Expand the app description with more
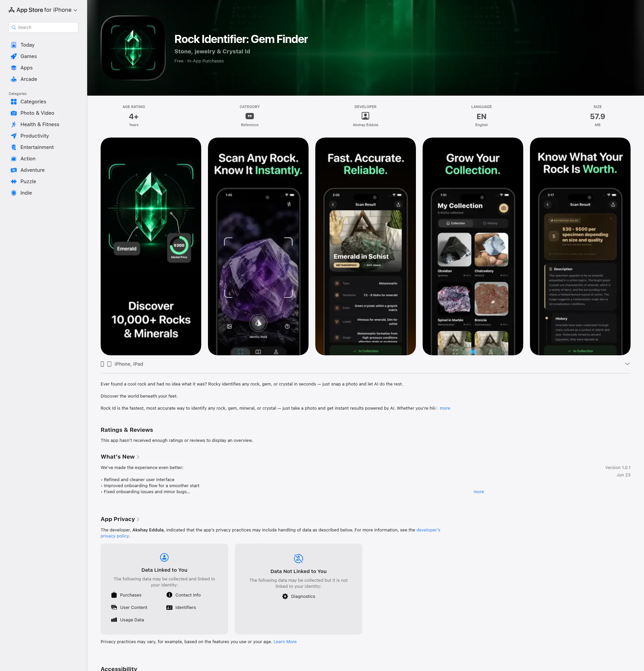 point(445,408)
